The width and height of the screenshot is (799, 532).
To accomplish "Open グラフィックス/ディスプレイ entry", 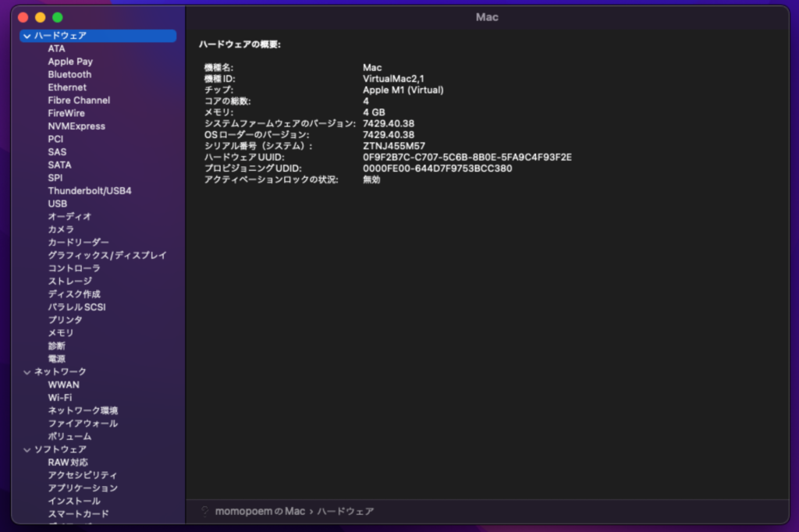I will (x=108, y=255).
